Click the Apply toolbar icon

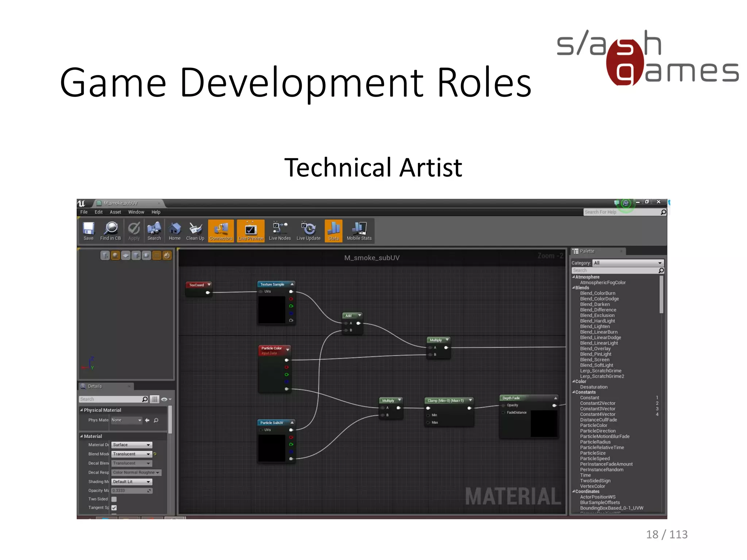[134, 231]
